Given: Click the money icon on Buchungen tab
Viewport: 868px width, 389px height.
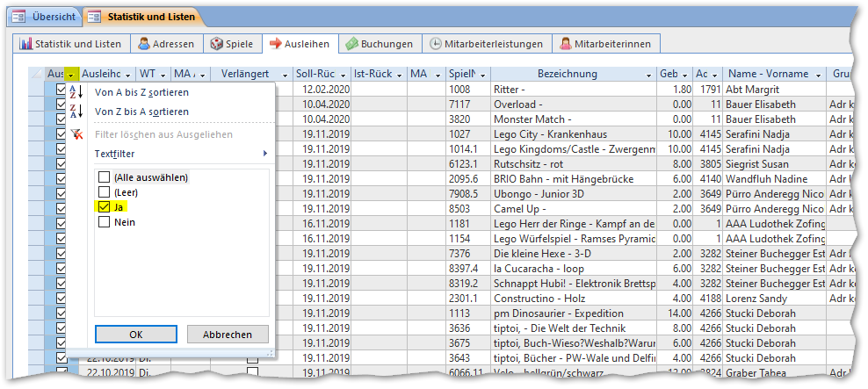Looking at the screenshot, I should pos(352,44).
